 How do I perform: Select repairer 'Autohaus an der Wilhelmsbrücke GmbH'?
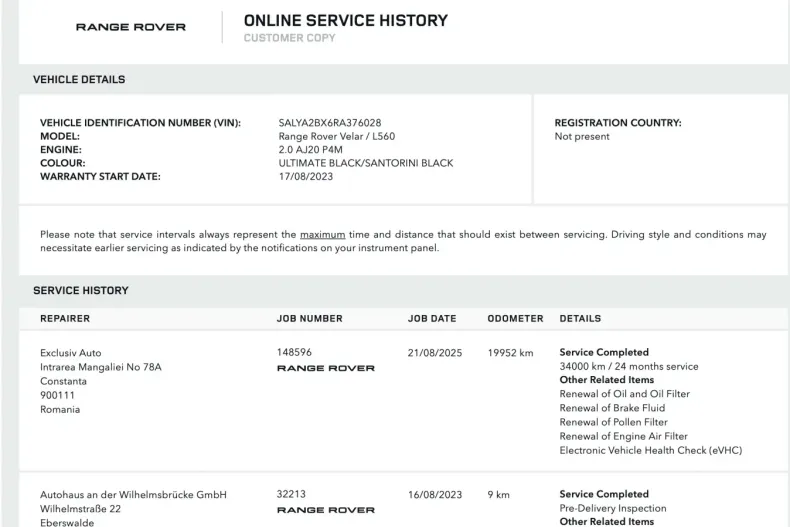tap(134, 495)
